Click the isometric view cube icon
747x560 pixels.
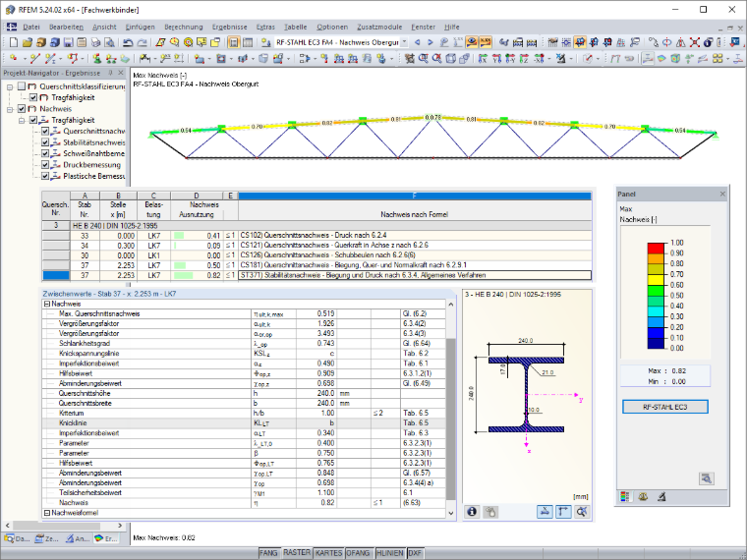[x=450, y=59]
